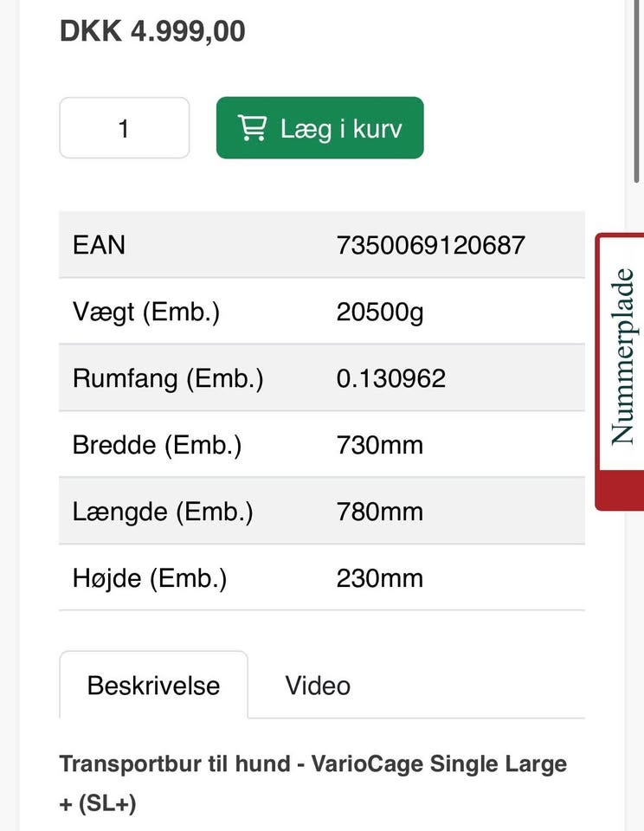Click the shopping cart icon
This screenshot has height=831, width=644.
[252, 128]
